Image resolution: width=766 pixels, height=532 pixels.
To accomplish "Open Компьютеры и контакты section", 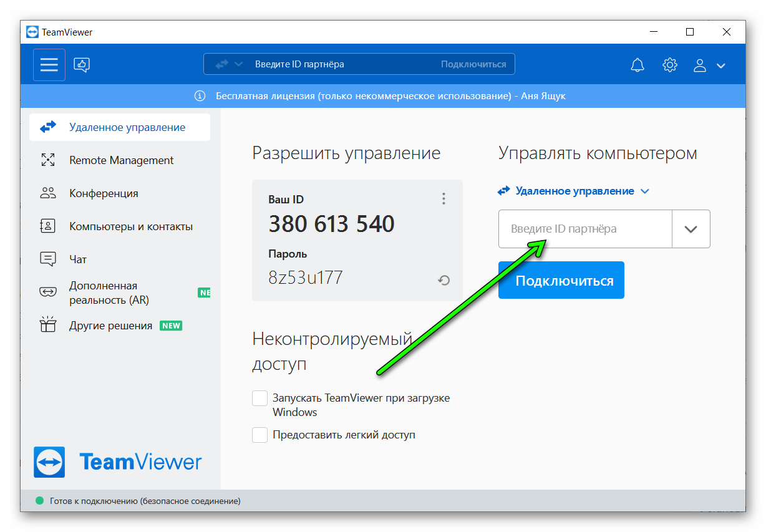I will pyautogui.click(x=120, y=226).
